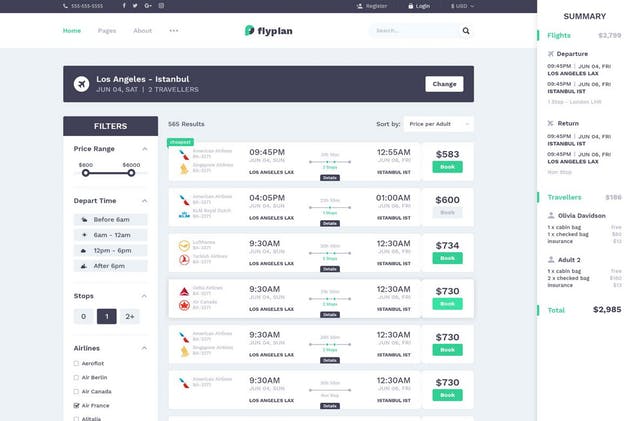Click the flyplan logo
This screenshot has width=632, height=421.
[268, 31]
